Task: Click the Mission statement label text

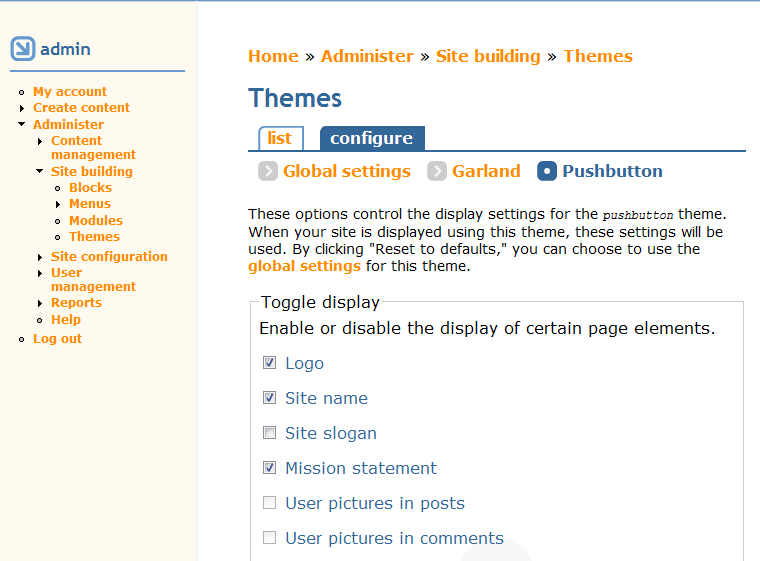Action: pyautogui.click(x=361, y=468)
